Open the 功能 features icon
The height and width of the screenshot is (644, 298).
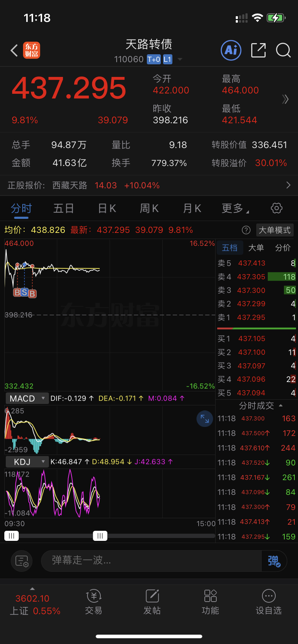click(210, 602)
